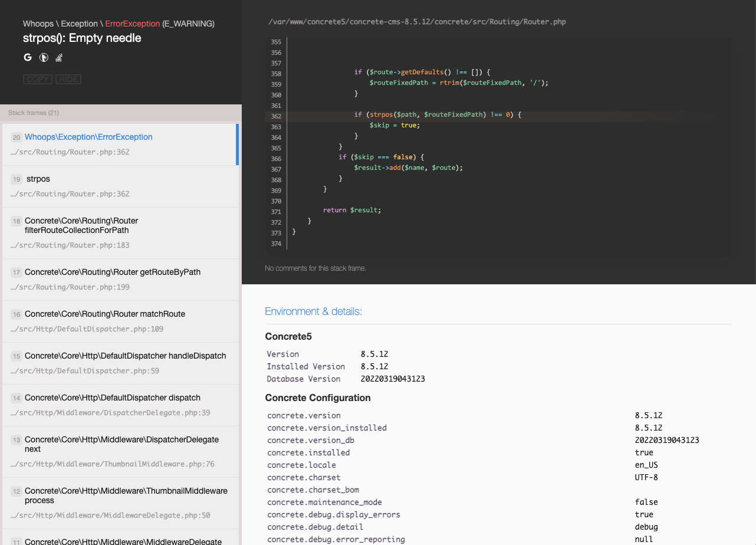Click the "Installed Version" label

tap(306, 367)
